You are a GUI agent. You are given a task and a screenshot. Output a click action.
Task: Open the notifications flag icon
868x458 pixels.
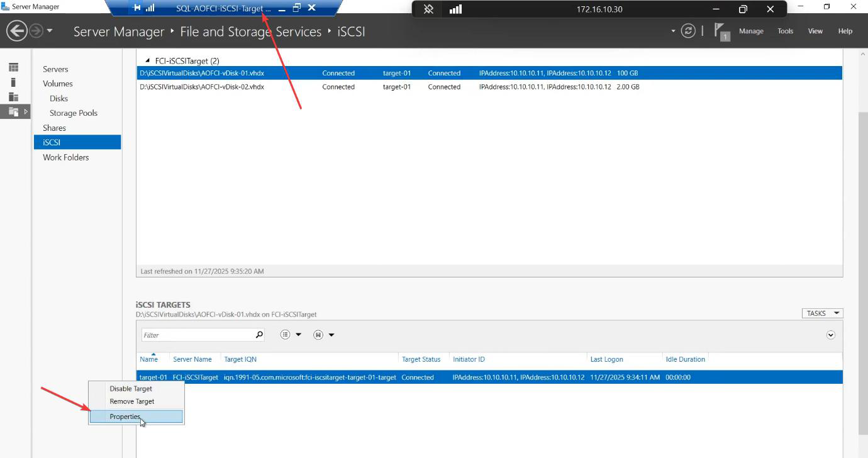(x=721, y=31)
